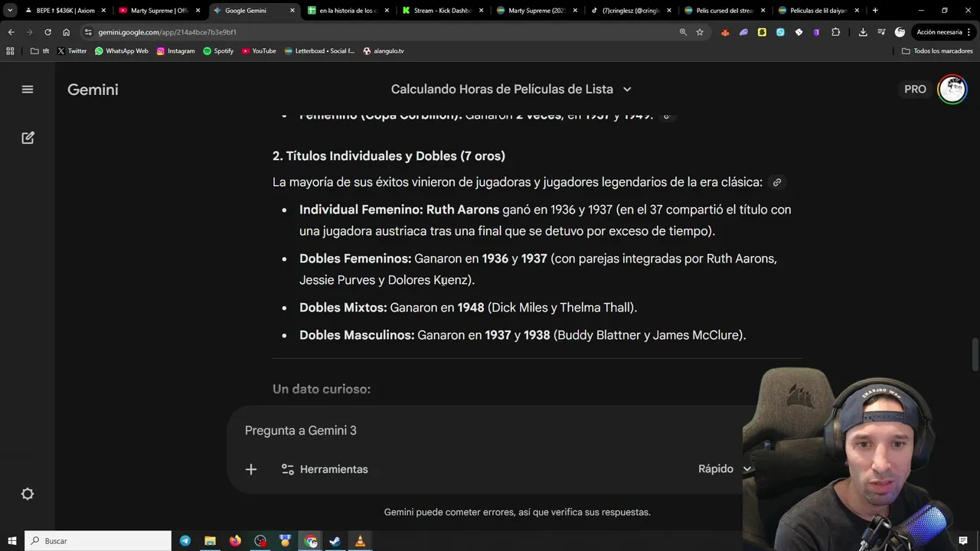Open a new browser tab
The image size is (980, 551).
tap(875, 11)
